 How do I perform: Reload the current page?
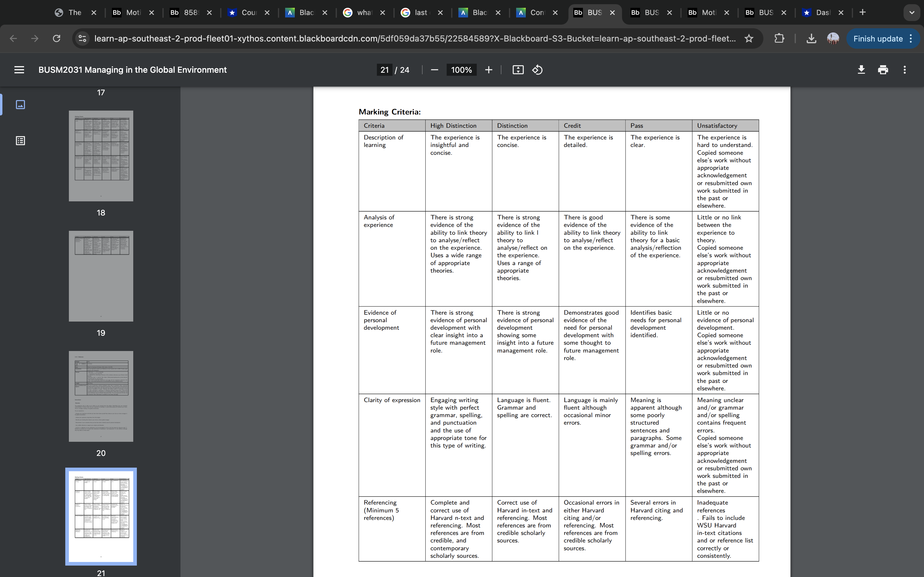click(57, 38)
